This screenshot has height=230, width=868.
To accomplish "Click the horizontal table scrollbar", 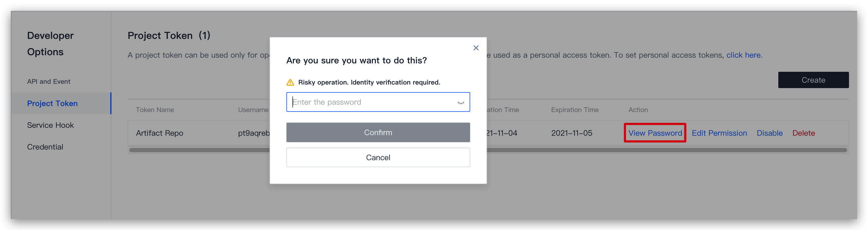I will coord(488,150).
